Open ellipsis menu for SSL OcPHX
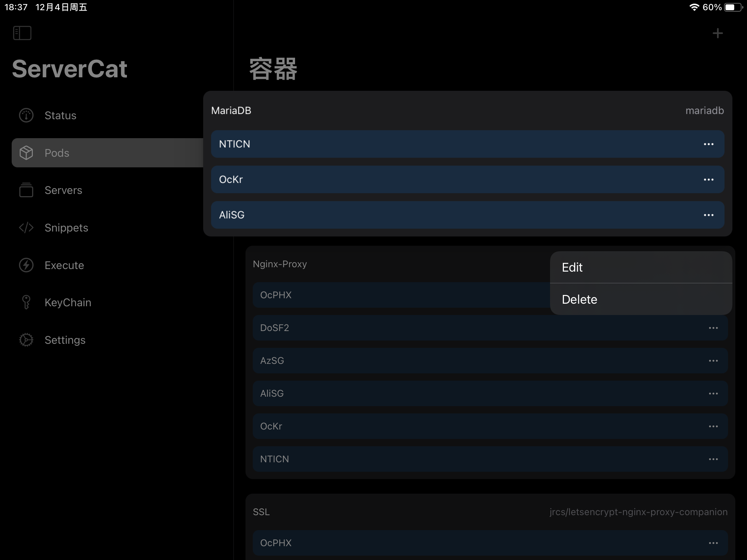Image resolution: width=747 pixels, height=560 pixels. tap(713, 543)
